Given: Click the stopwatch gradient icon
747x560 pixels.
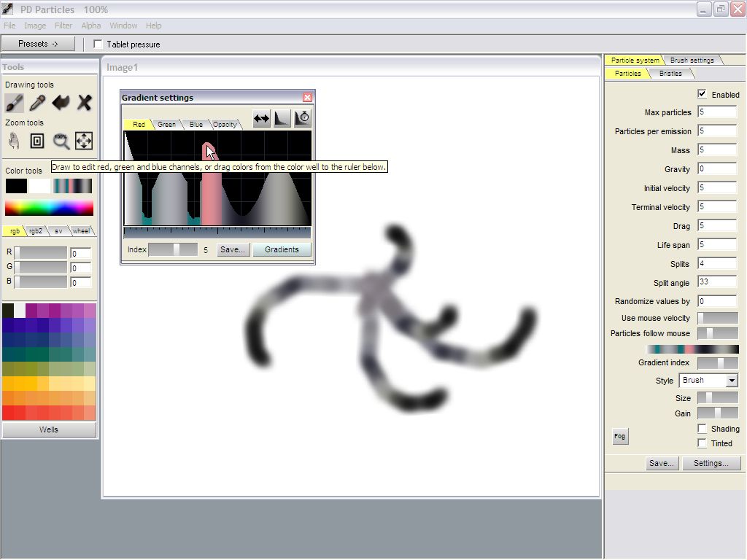Looking at the screenshot, I should pyautogui.click(x=303, y=119).
